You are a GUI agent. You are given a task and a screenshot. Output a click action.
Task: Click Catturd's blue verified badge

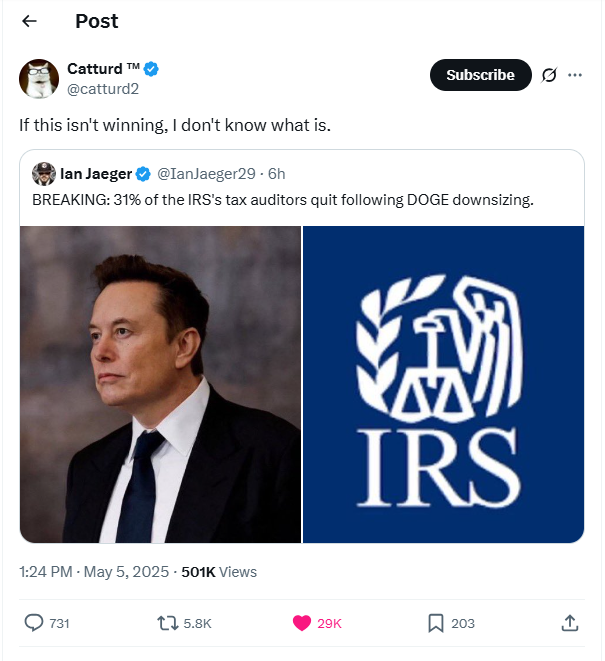click(152, 69)
